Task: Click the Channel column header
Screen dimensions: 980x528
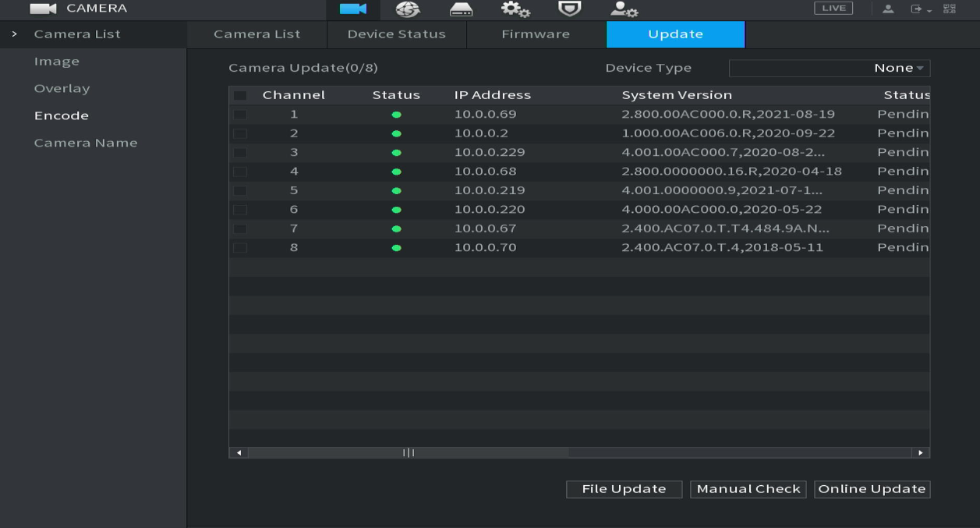Action: [x=293, y=95]
